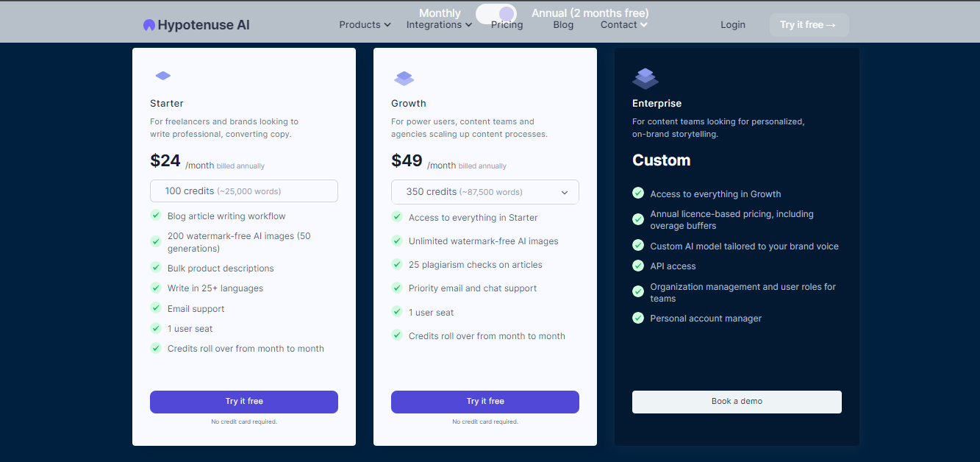Viewport: 980px width, 462px height.
Task: Click checkmark beside 25 plagiarism checks
Action: pyautogui.click(x=397, y=263)
